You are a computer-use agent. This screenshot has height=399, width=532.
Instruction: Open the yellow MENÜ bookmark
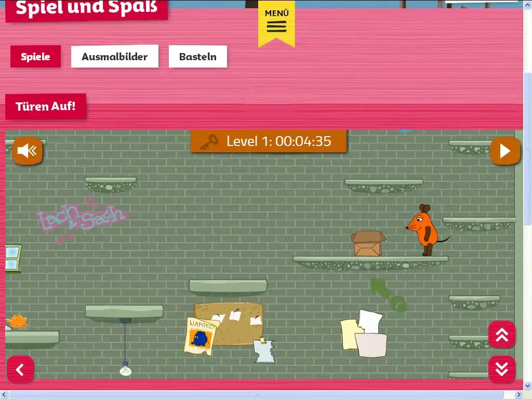click(x=276, y=23)
